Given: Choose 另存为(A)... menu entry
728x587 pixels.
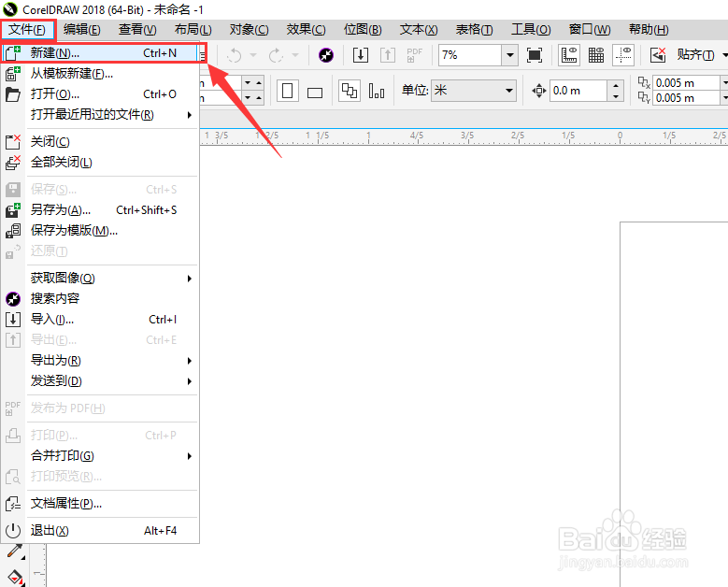Looking at the screenshot, I should coord(101,210).
